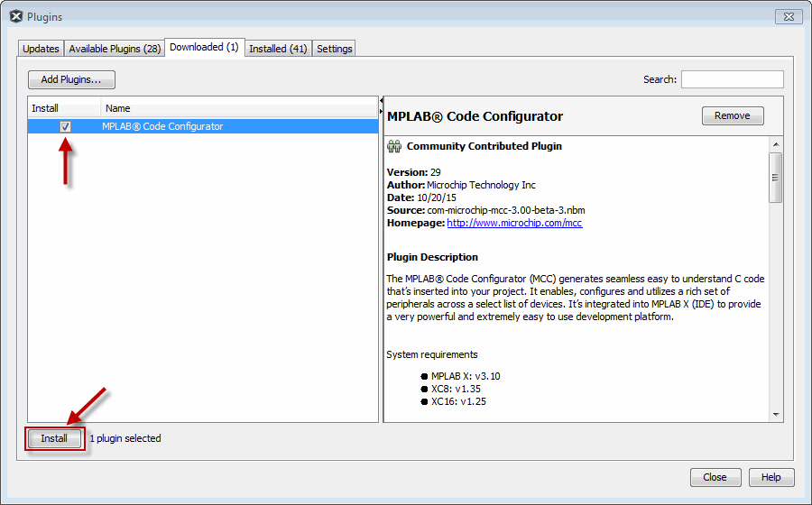
Task: Switch to the Updates tab
Action: point(41,49)
